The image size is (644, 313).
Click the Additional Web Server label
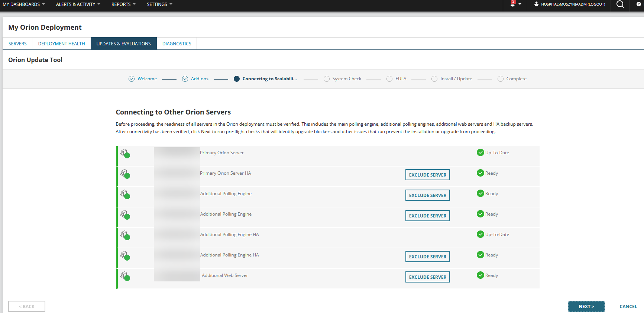[225, 275]
